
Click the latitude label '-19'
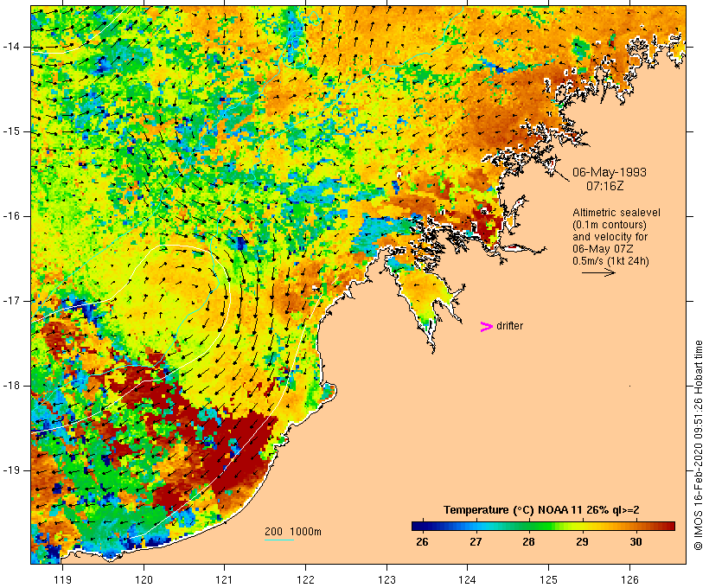point(11,470)
